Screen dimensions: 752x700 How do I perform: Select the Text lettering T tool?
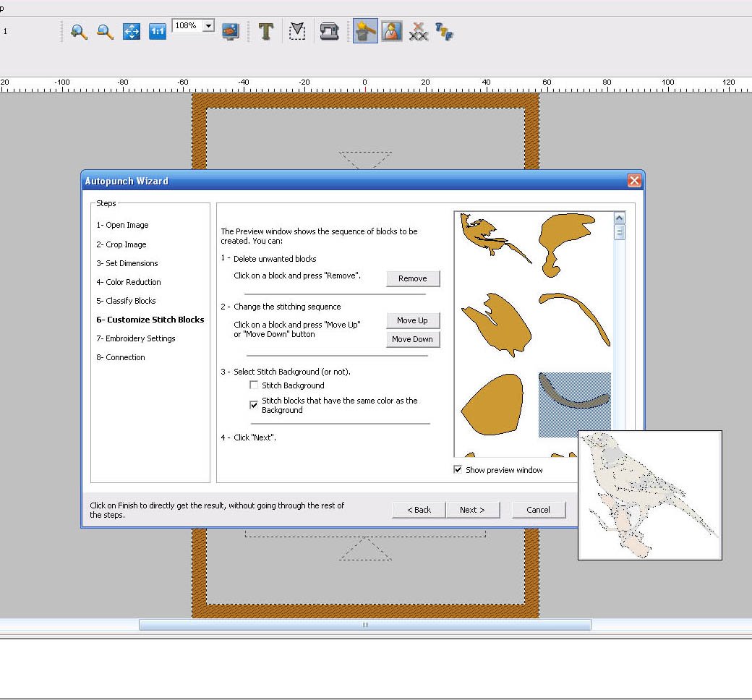pyautogui.click(x=266, y=32)
